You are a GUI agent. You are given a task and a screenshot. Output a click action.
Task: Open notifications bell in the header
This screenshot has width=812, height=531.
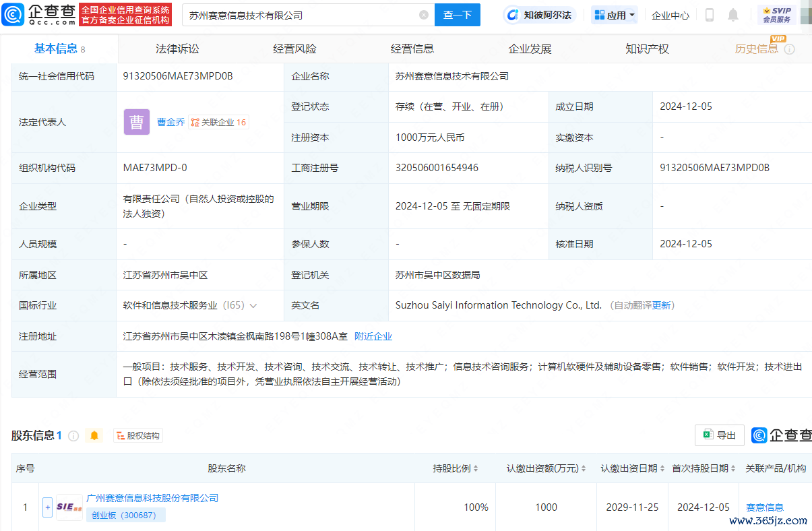733,15
